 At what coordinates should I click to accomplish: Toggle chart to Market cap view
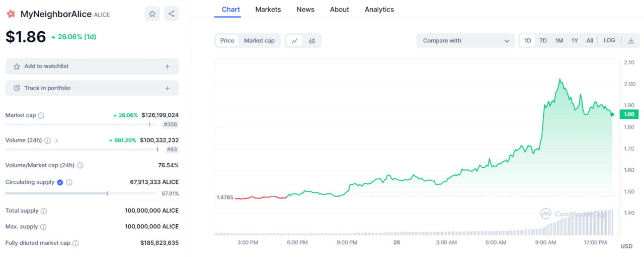point(259,41)
